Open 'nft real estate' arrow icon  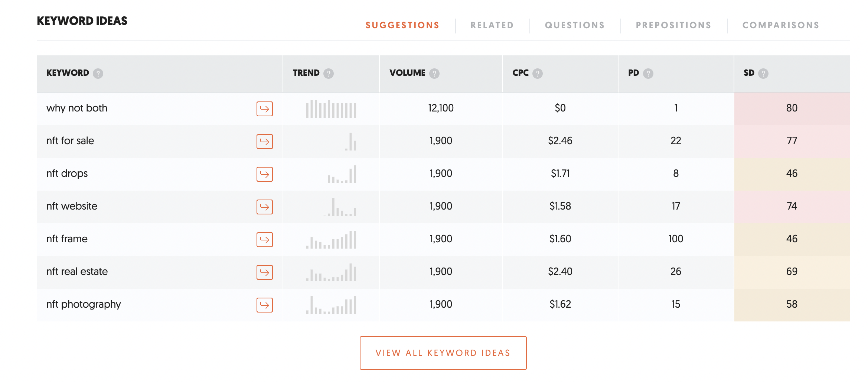(264, 272)
